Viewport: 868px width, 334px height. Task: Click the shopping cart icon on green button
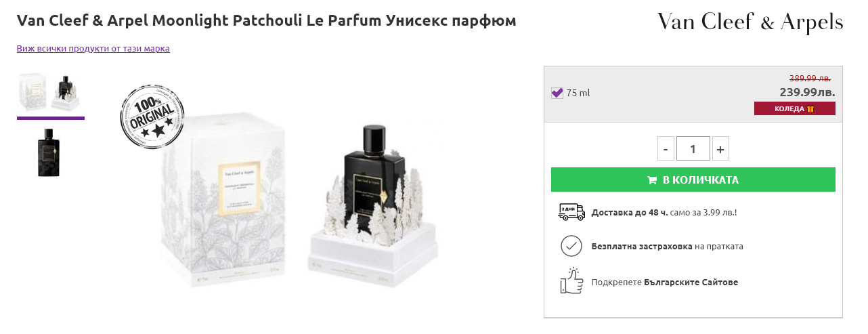(x=652, y=180)
